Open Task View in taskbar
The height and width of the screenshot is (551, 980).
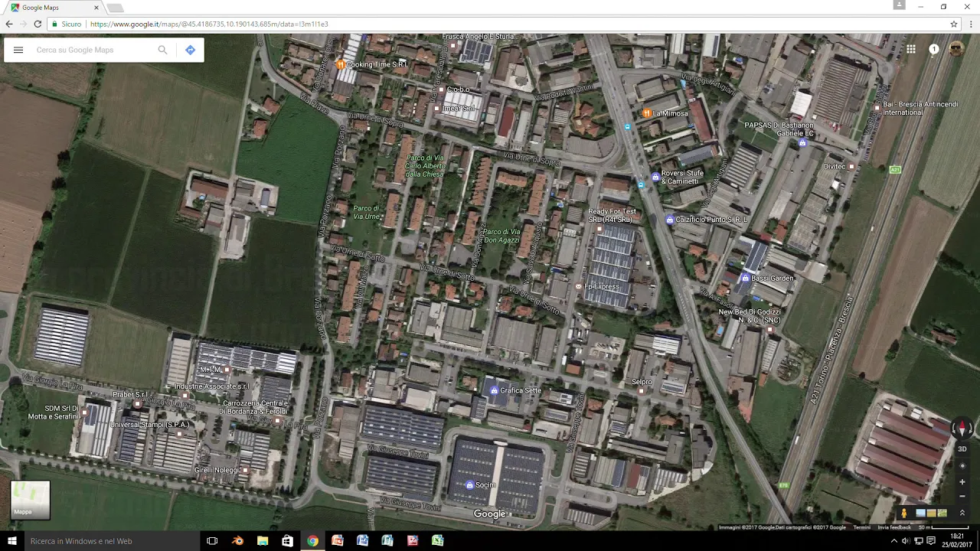pyautogui.click(x=212, y=541)
